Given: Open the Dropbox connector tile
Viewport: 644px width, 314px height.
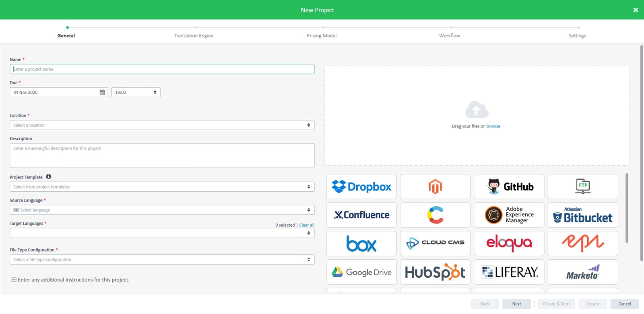Looking at the screenshot, I should pyautogui.click(x=361, y=187).
